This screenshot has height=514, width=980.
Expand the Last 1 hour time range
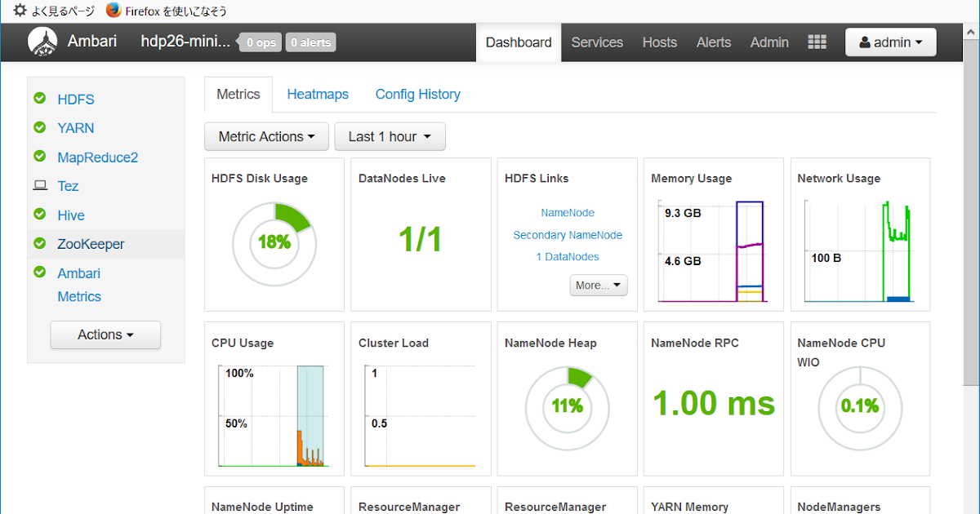point(390,137)
